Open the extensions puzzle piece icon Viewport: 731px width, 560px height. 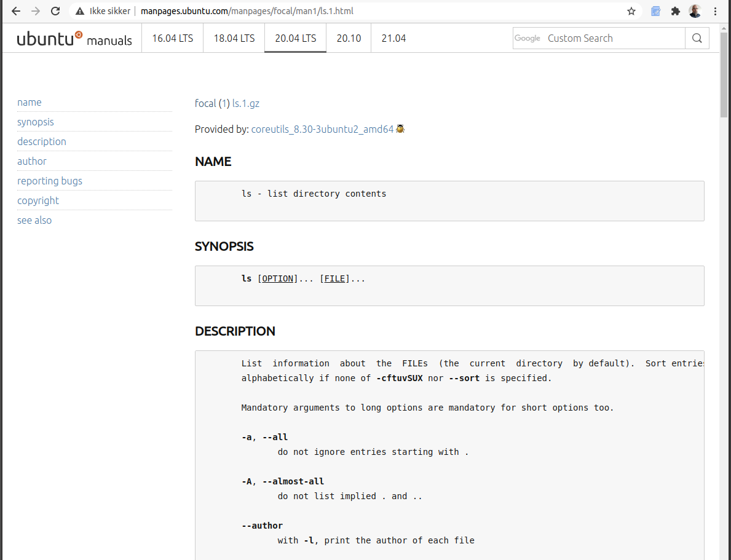675,11
